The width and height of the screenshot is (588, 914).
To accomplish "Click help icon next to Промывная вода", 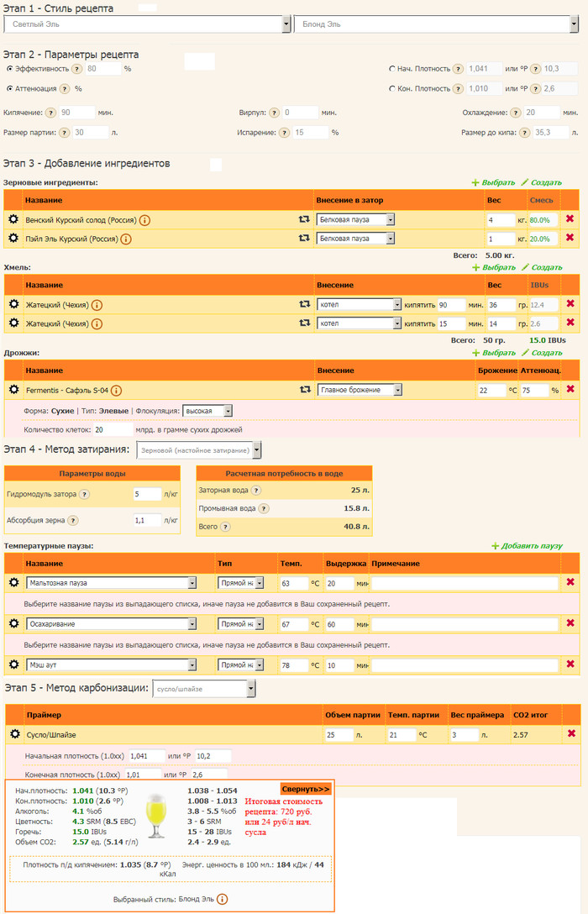I will click(265, 508).
